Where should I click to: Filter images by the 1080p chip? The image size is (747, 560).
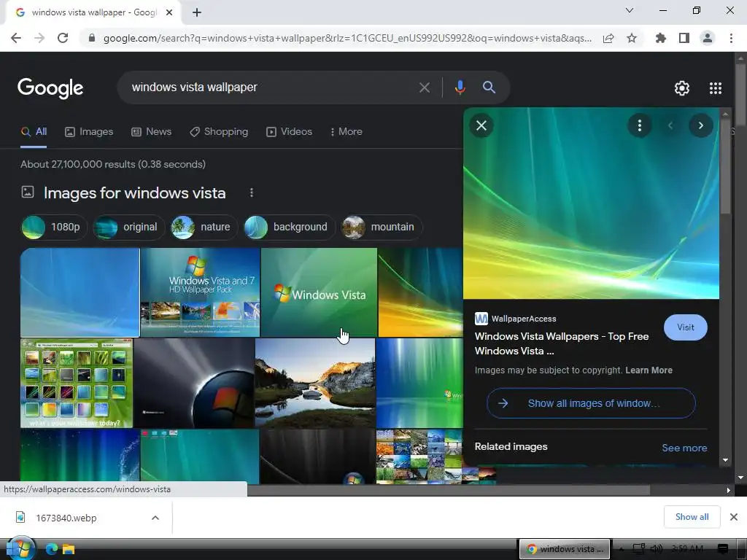(x=54, y=227)
